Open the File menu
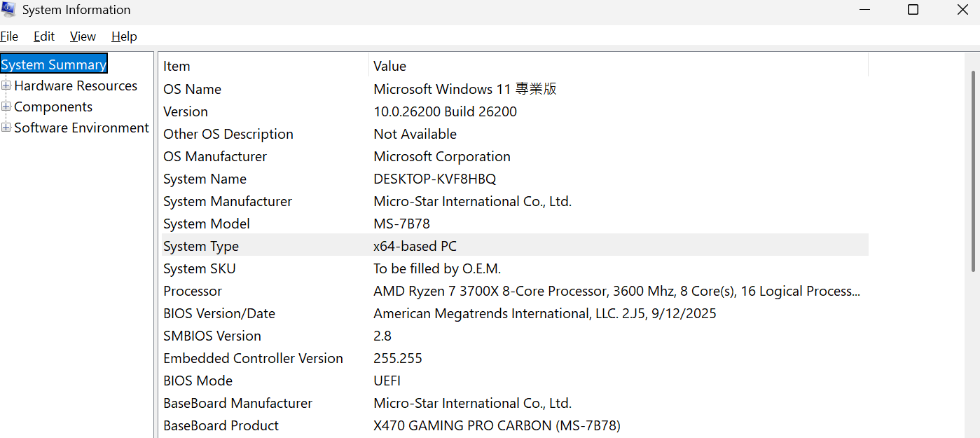980x438 pixels. [9, 36]
